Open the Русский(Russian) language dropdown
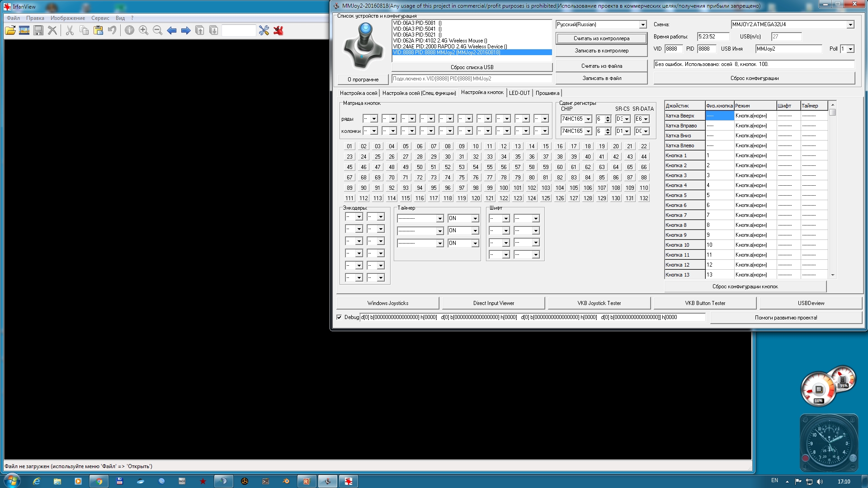The width and height of the screenshot is (868, 488). pyautogui.click(x=642, y=25)
